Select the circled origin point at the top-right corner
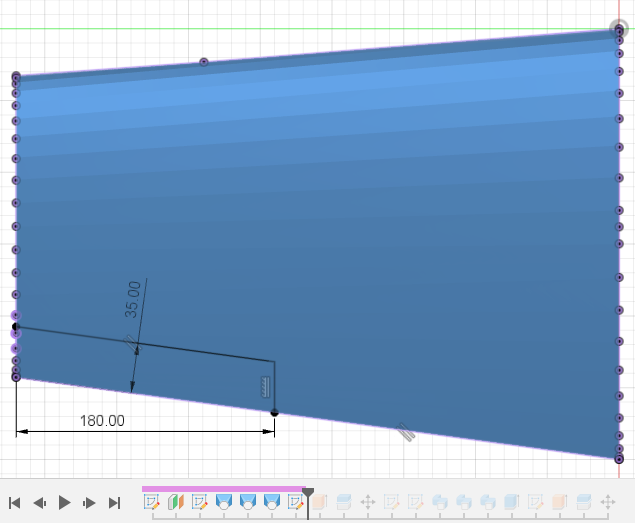Image resolution: width=635 pixels, height=523 pixels. pyautogui.click(x=620, y=31)
